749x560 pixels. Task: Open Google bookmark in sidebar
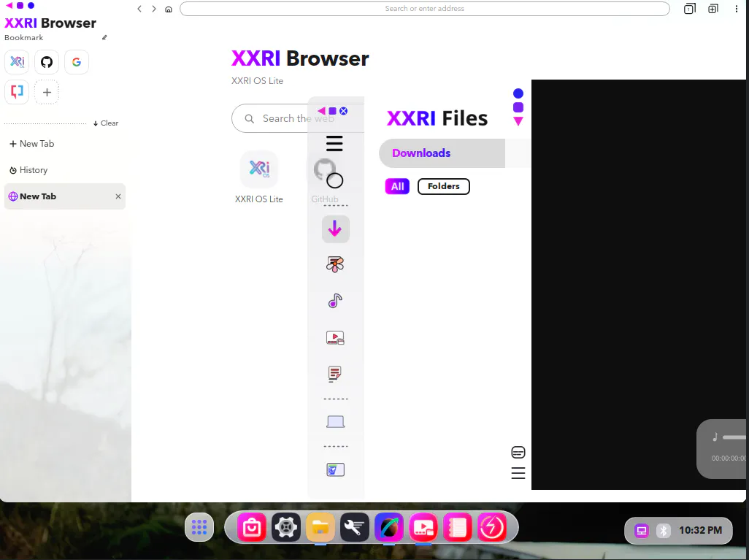point(77,62)
